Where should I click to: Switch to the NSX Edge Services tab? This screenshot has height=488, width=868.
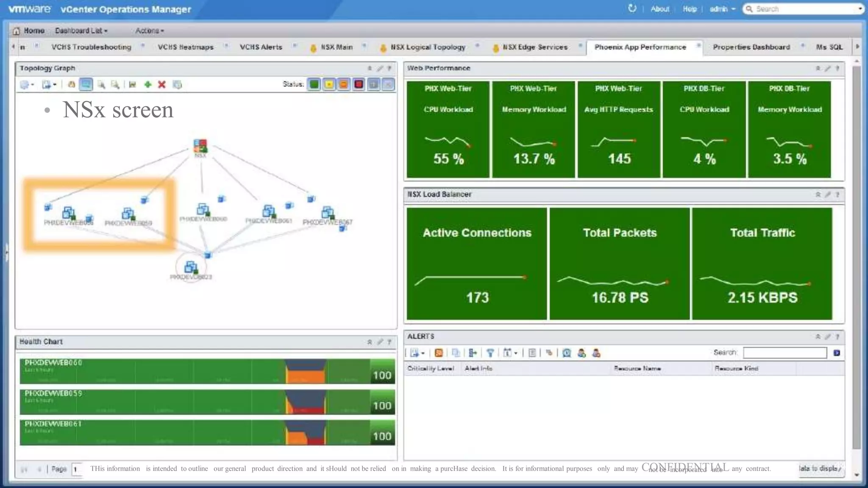click(534, 47)
